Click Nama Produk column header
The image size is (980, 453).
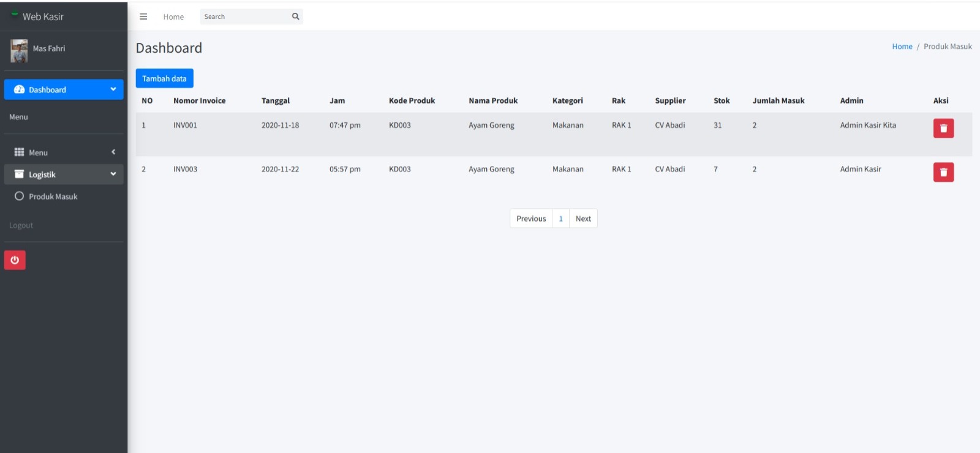tap(493, 100)
